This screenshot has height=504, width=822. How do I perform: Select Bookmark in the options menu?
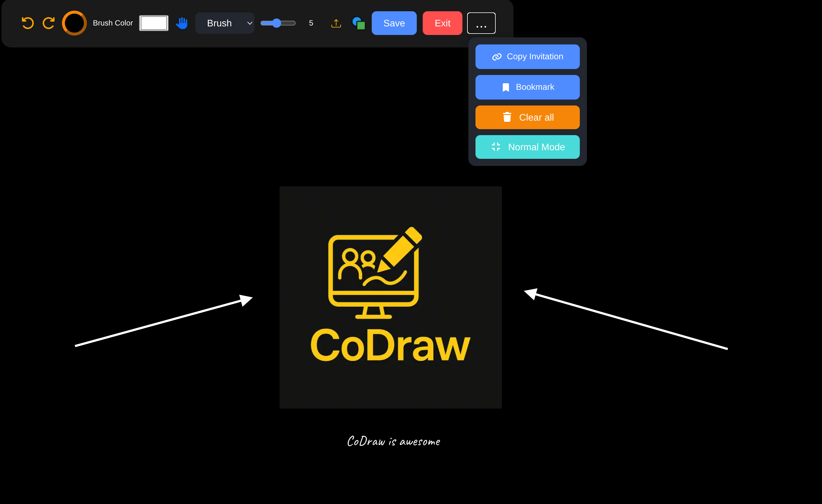(527, 87)
